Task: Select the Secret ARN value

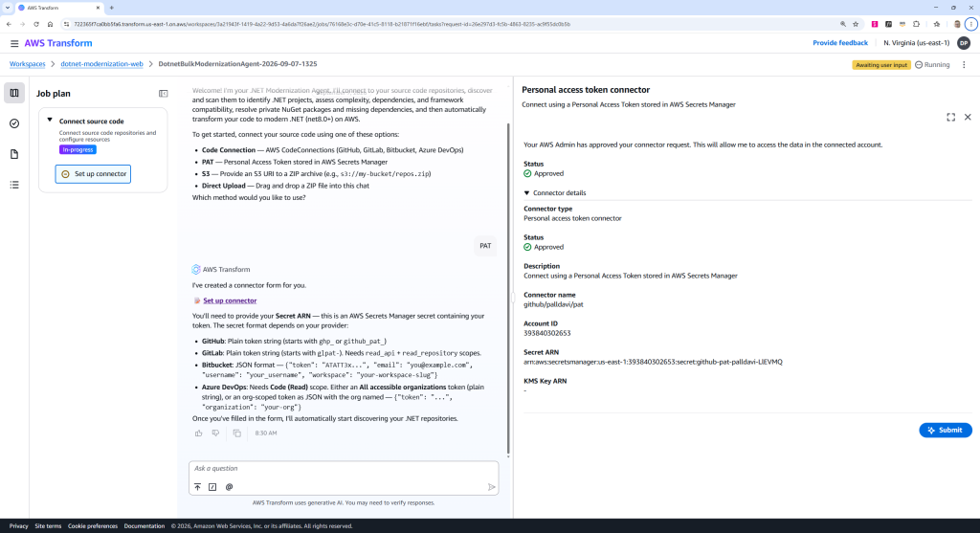Action: click(653, 362)
